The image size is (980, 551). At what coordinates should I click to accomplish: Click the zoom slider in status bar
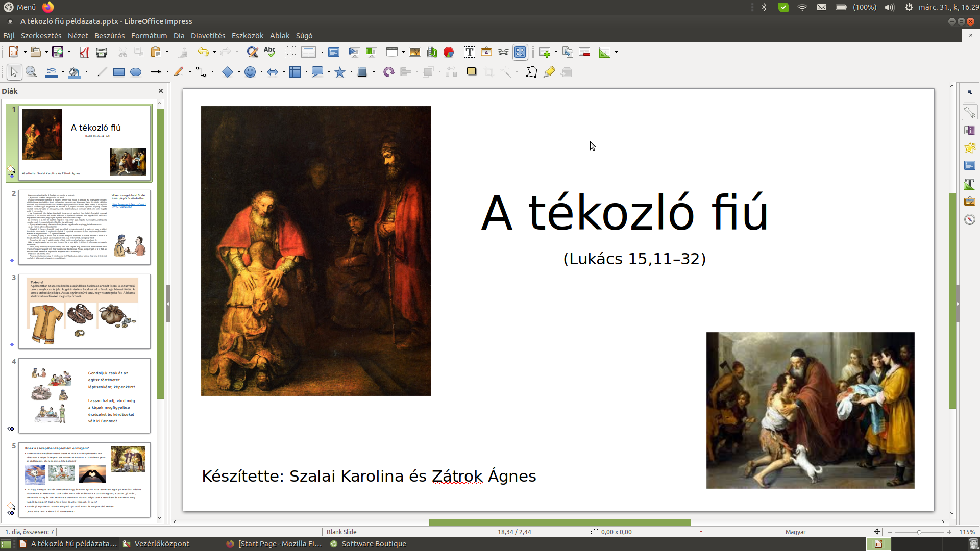pyautogui.click(x=919, y=532)
